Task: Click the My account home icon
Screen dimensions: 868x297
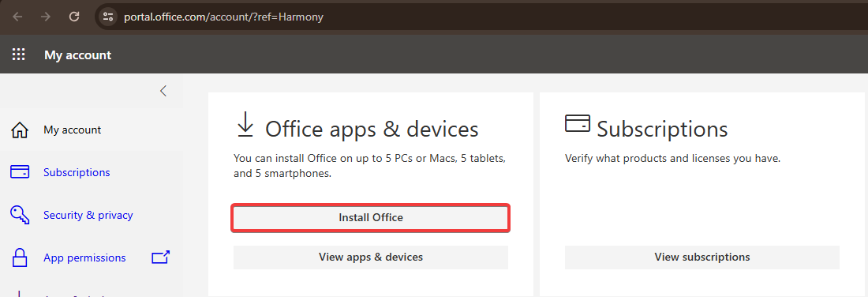Action: 20,130
